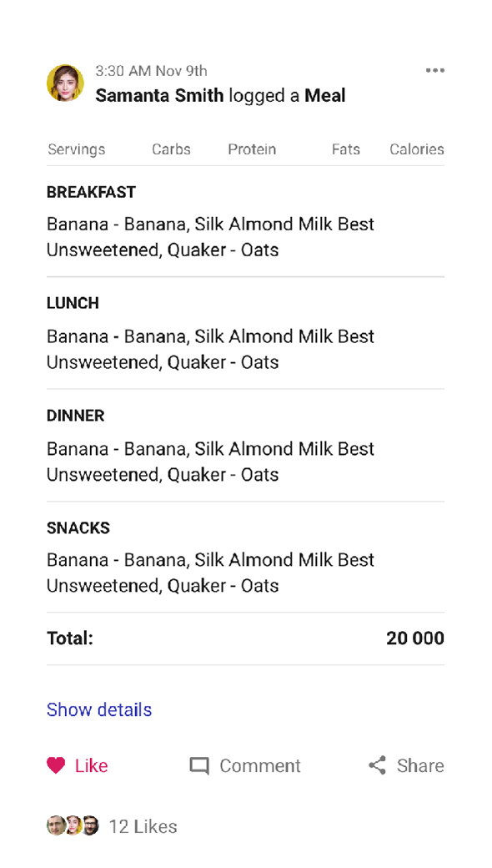Screen dimensions: 492x868
Task: View Samanta Smith's profile picture
Action: tap(65, 83)
